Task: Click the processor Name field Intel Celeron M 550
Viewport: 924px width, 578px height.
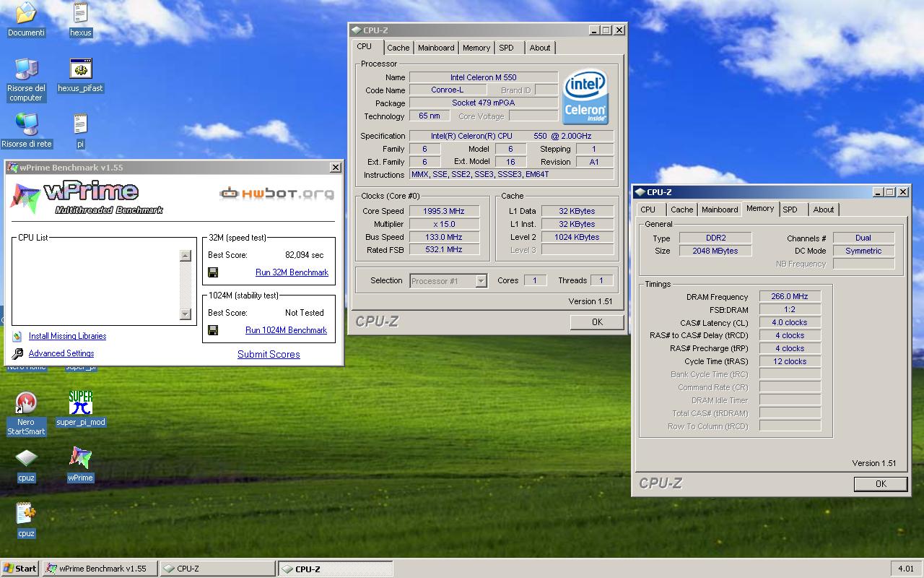Action: coord(484,77)
